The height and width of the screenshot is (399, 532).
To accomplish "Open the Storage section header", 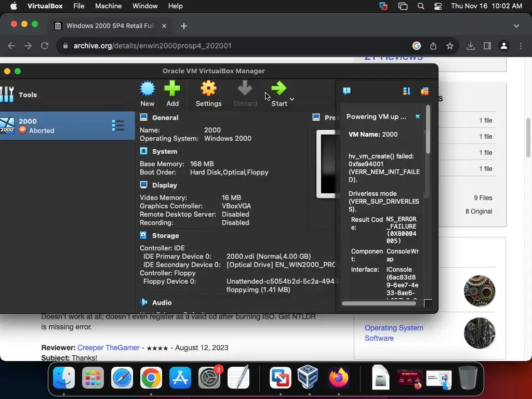I will pos(166,235).
